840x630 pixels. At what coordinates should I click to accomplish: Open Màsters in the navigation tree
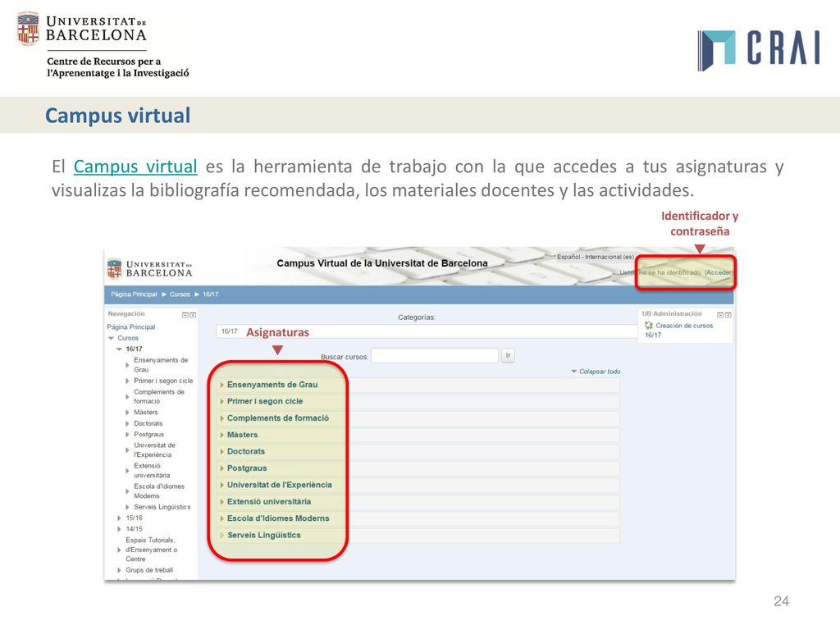tap(146, 412)
